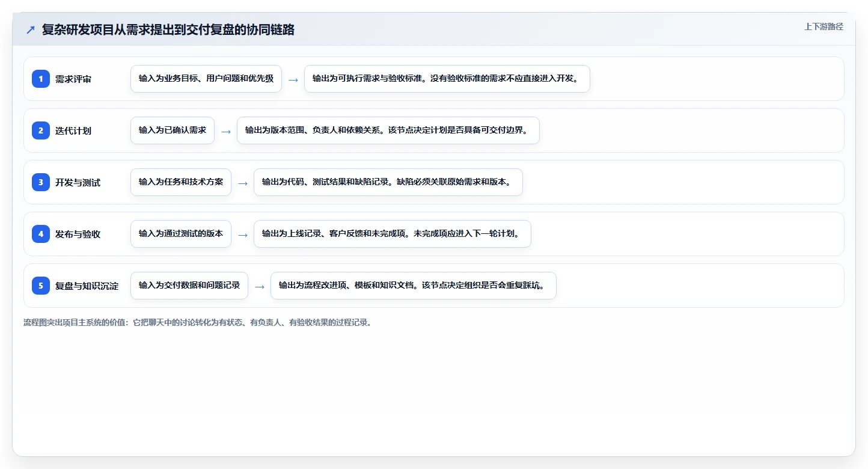This screenshot has width=868, height=469.
Task: Click input box 输入为业务目标、用户问题和优先级
Action: coord(206,79)
